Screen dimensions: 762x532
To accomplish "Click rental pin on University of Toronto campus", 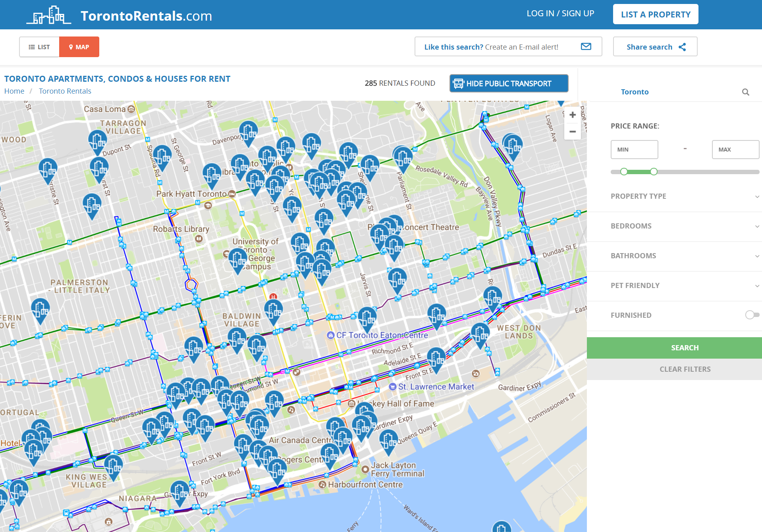I will (x=237, y=260).
